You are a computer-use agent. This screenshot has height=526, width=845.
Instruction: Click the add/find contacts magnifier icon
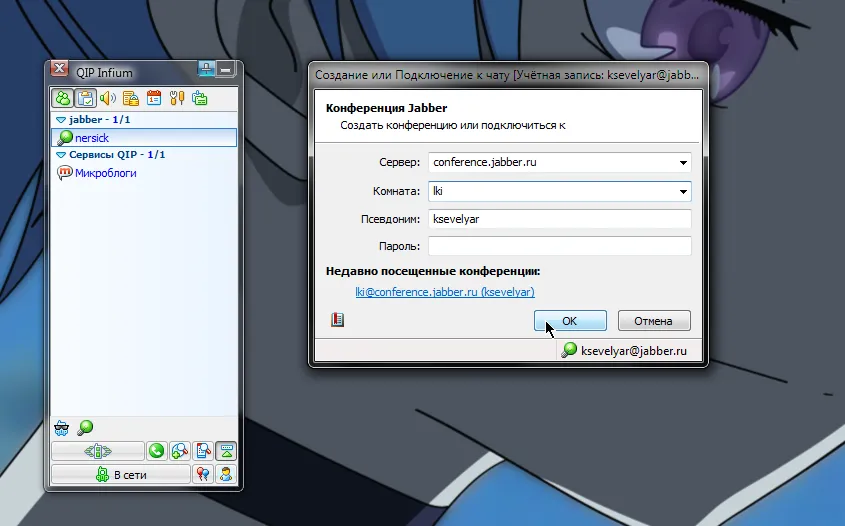point(180,451)
